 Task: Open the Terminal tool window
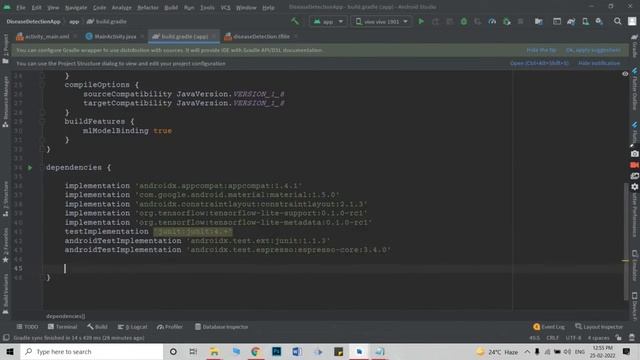tap(62, 327)
